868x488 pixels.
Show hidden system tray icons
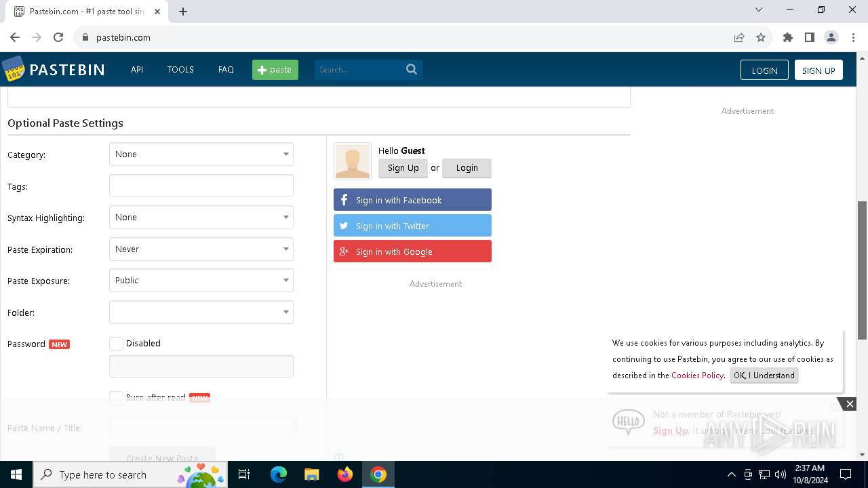(731, 474)
